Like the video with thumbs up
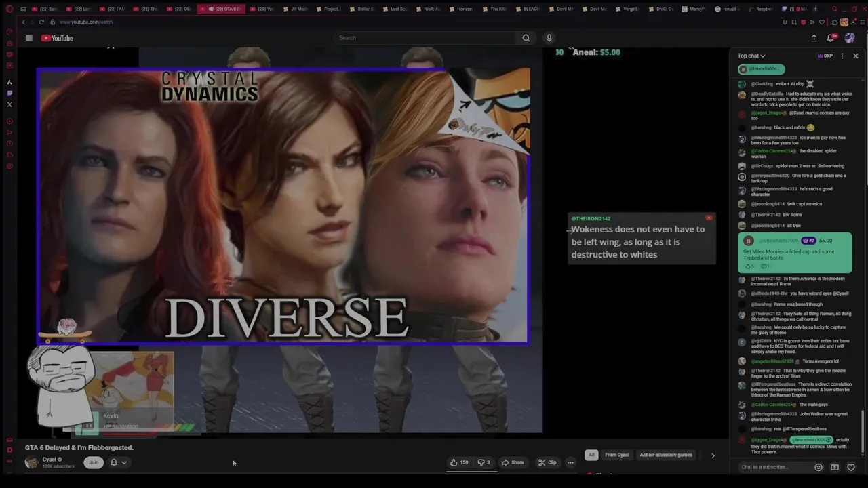Viewport: 868px width, 488px height. point(459,462)
